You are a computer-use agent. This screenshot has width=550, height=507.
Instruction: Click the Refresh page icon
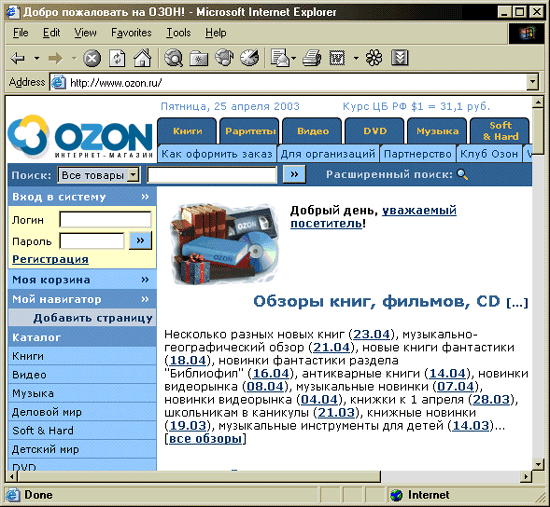point(117,58)
